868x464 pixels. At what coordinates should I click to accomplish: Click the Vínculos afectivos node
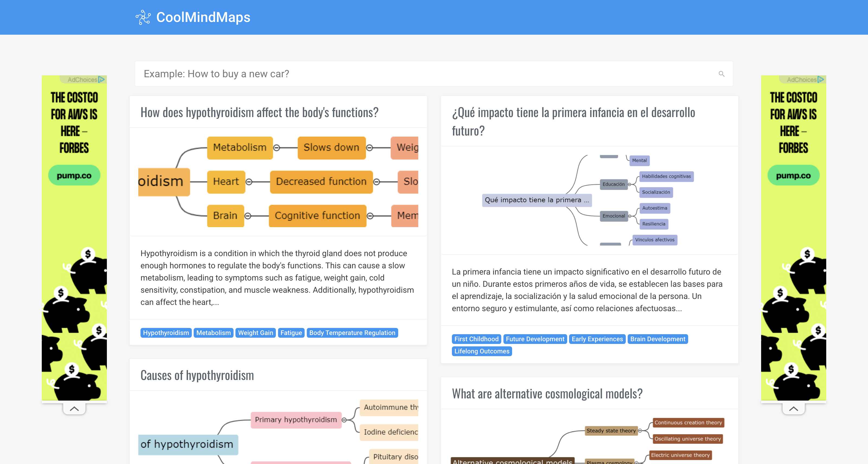point(655,240)
